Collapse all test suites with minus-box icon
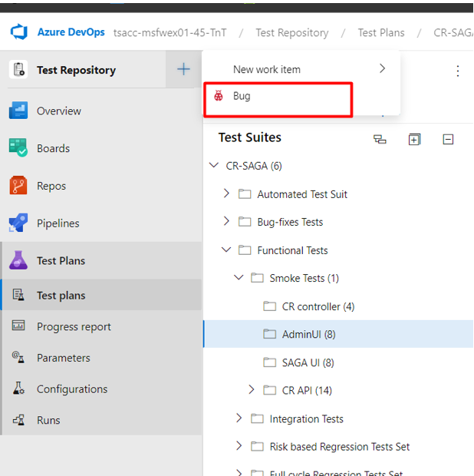 click(448, 140)
